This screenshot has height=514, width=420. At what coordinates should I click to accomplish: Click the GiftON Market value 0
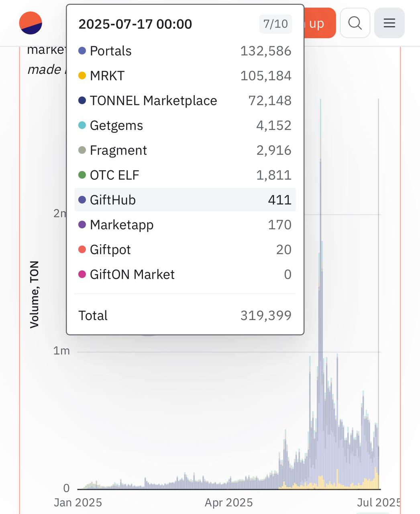pyautogui.click(x=287, y=275)
